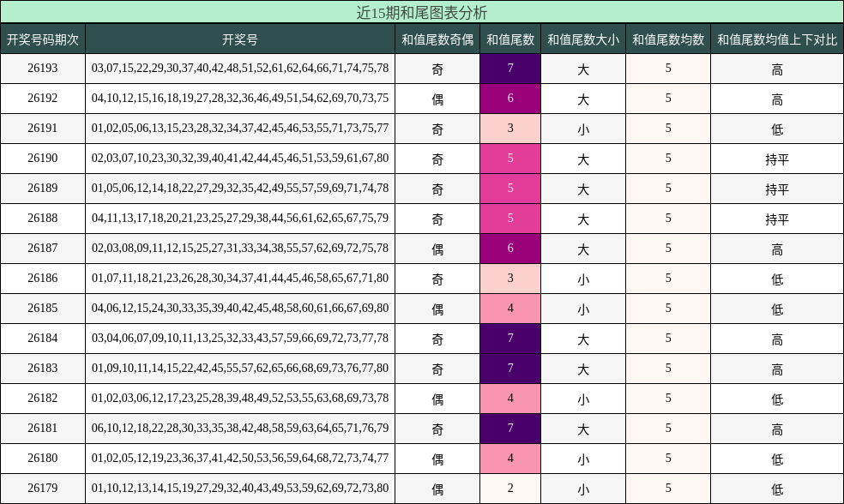844x504 pixels.
Task: Click issue number 26185
Action: 43,309
